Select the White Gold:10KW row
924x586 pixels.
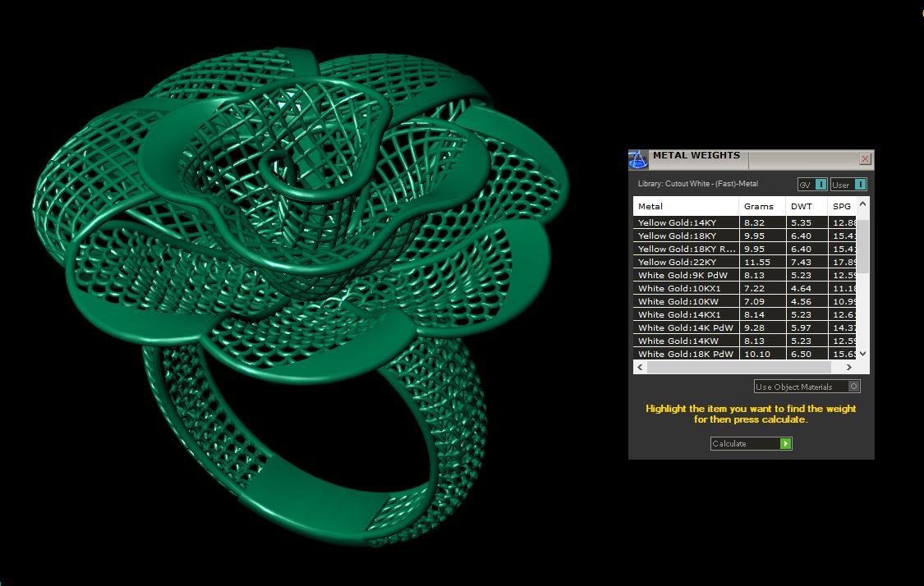[745, 301]
